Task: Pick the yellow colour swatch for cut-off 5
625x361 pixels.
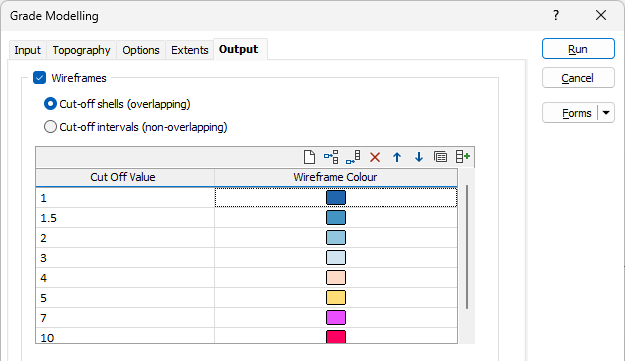Action: point(336,298)
